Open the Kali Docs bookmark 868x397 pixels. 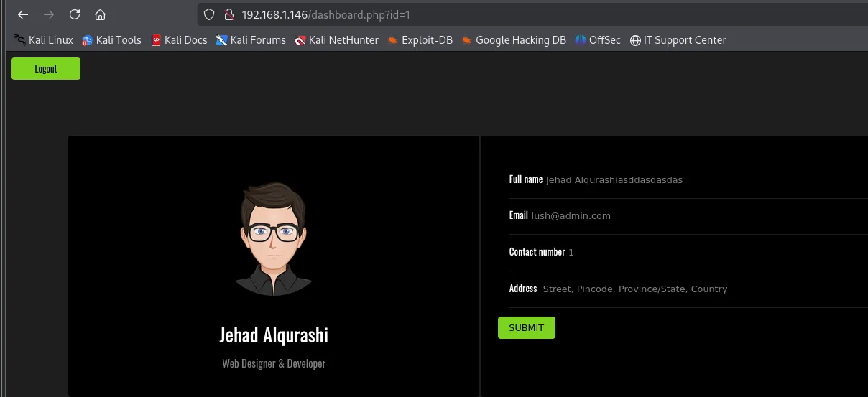179,40
